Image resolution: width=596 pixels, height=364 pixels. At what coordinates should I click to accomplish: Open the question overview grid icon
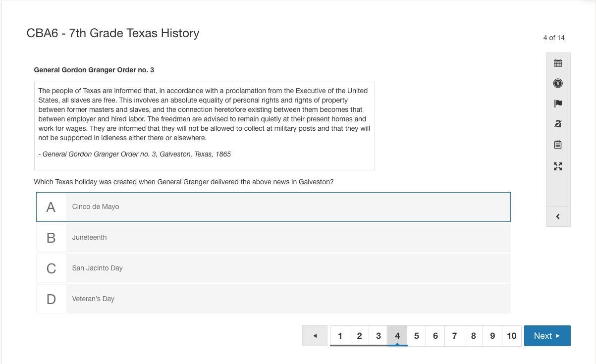coord(558,63)
